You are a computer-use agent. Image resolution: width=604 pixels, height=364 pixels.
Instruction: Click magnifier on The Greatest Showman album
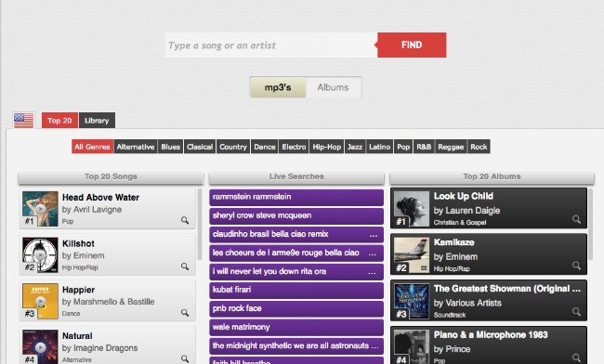(x=576, y=312)
